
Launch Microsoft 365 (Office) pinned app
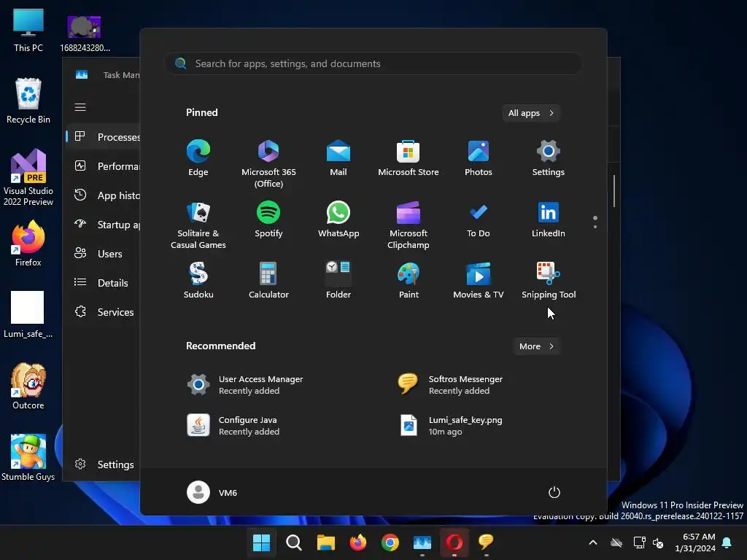point(268,163)
